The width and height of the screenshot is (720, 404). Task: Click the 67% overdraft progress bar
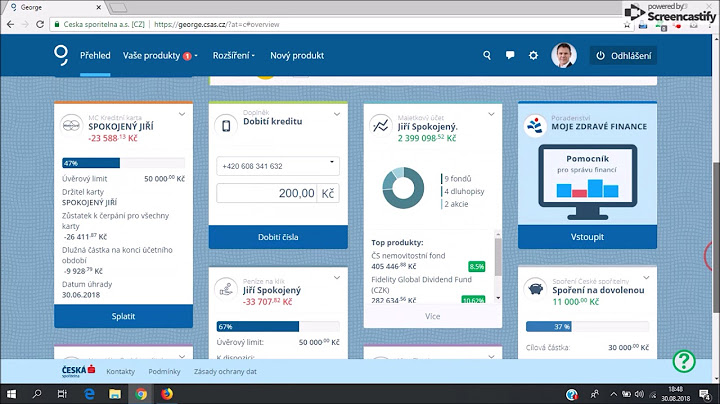(278, 326)
